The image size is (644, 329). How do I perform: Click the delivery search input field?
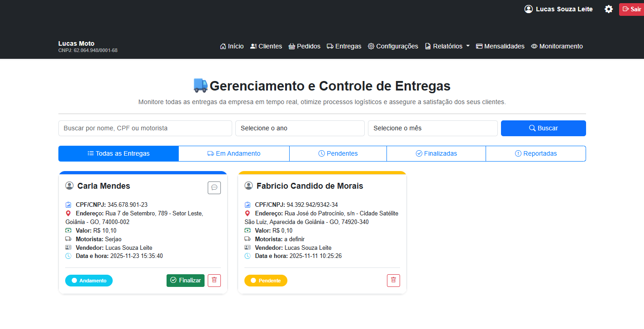point(145,128)
